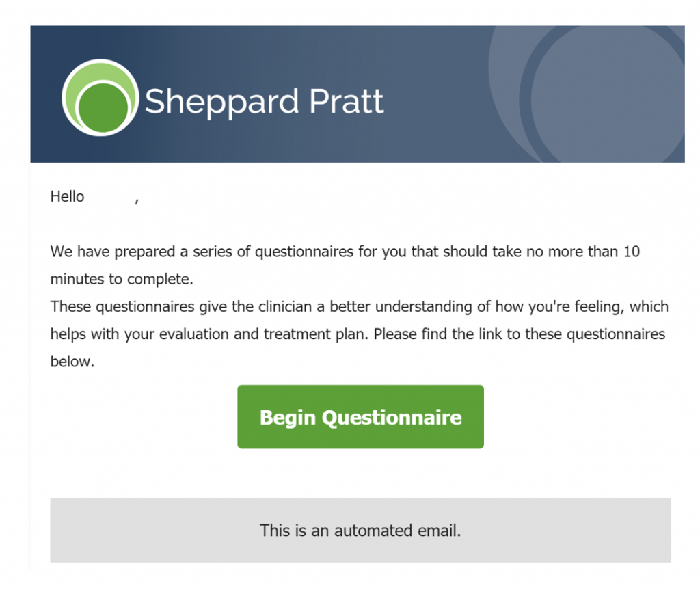Click the word below above the button

click(72, 362)
